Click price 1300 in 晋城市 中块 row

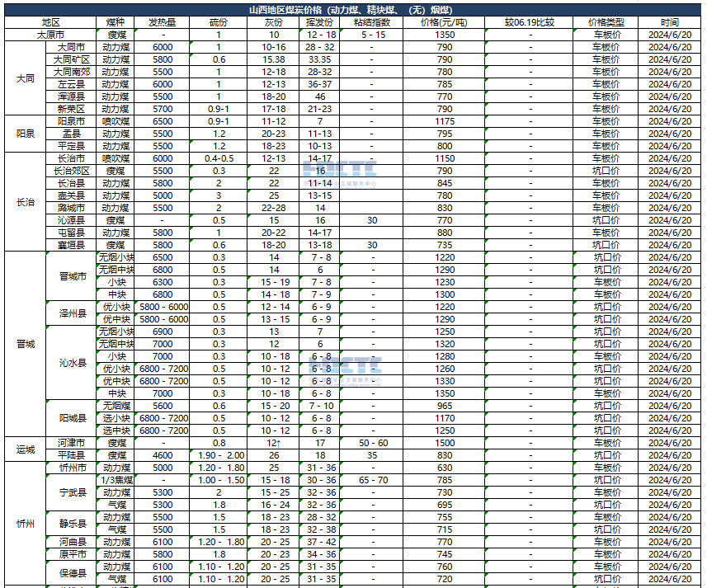(x=444, y=294)
